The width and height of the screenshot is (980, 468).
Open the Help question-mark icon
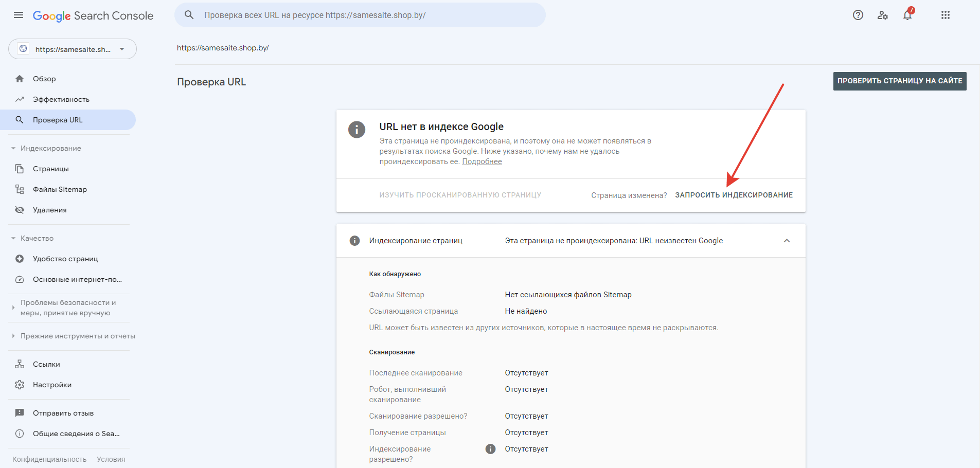coord(858,15)
